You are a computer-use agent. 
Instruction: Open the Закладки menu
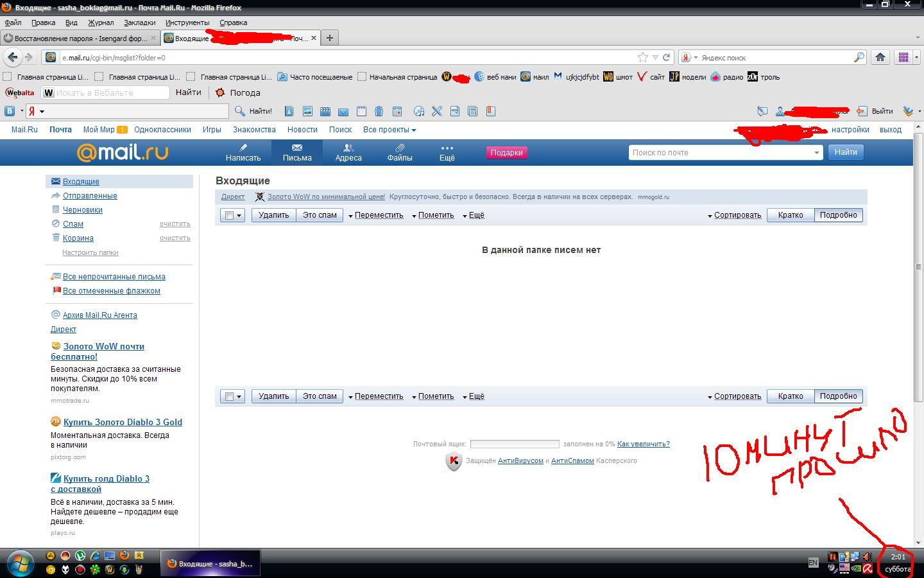[139, 22]
